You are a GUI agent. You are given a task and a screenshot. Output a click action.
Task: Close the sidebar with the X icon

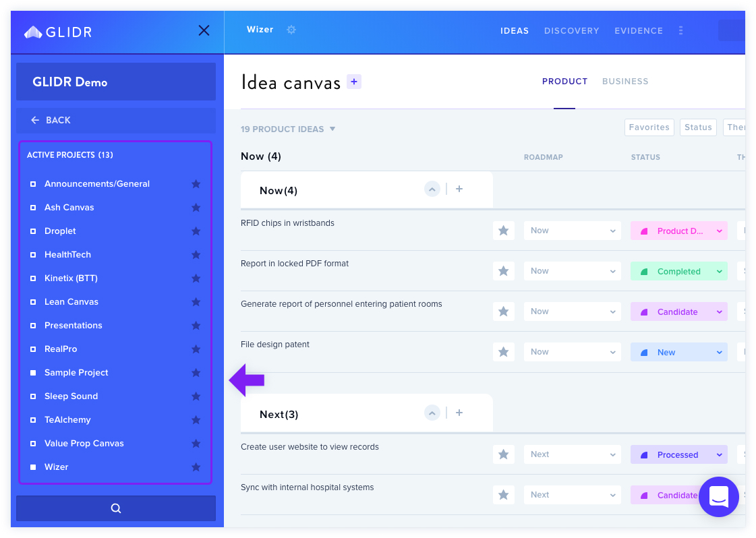click(x=204, y=31)
